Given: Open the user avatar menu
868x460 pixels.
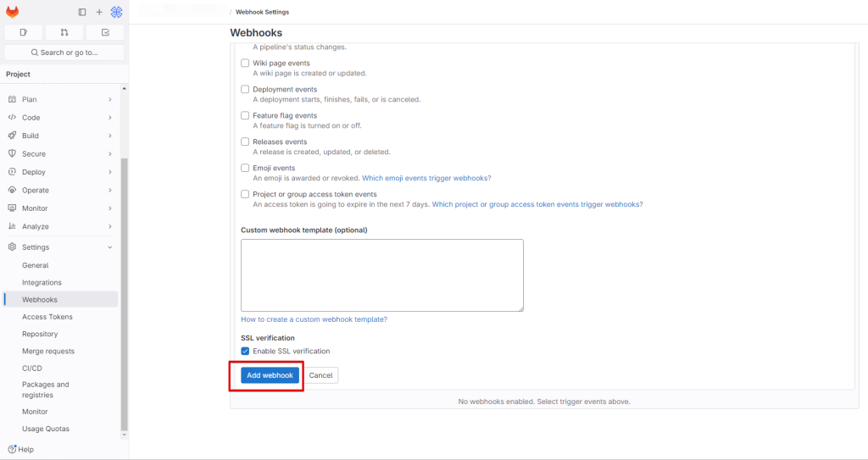Looking at the screenshot, I should click(116, 12).
